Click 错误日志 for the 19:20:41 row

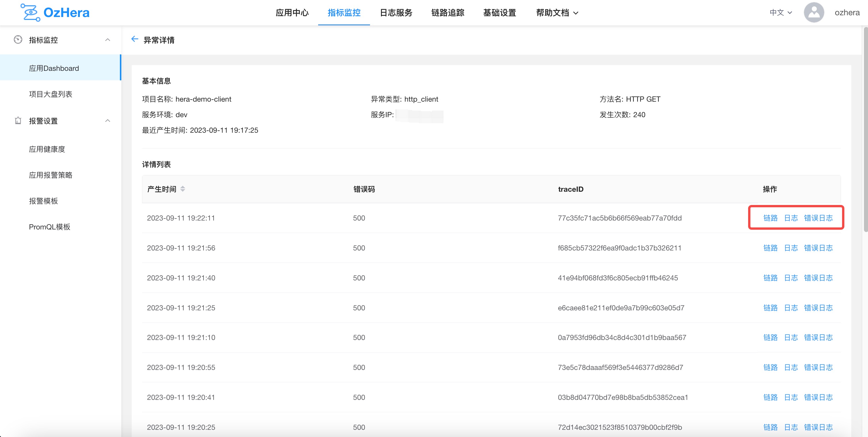pyautogui.click(x=818, y=397)
